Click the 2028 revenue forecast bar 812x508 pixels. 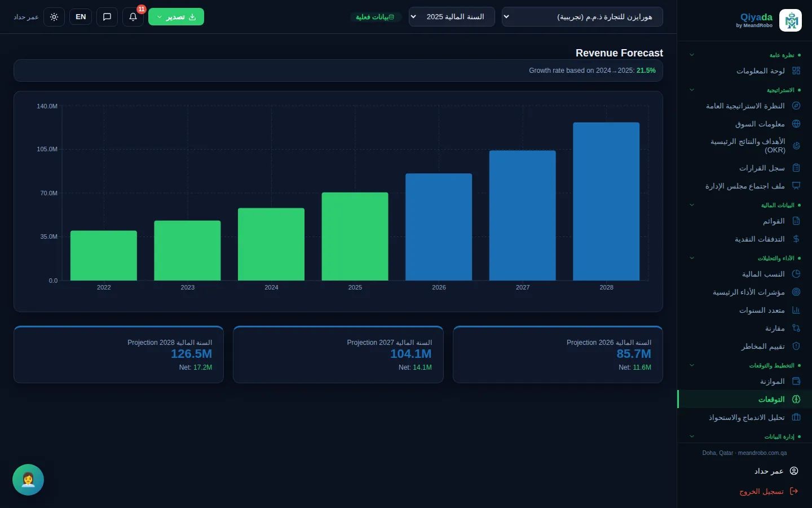(606, 202)
